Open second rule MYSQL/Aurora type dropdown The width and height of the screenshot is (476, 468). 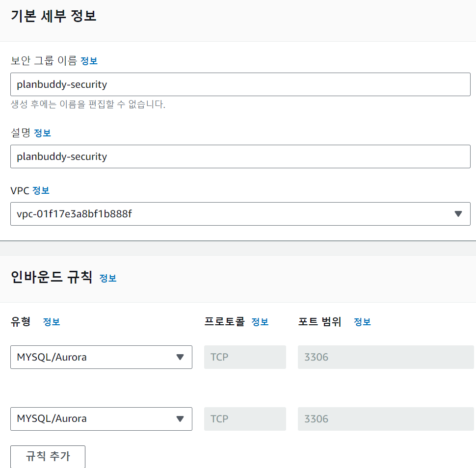click(x=101, y=419)
